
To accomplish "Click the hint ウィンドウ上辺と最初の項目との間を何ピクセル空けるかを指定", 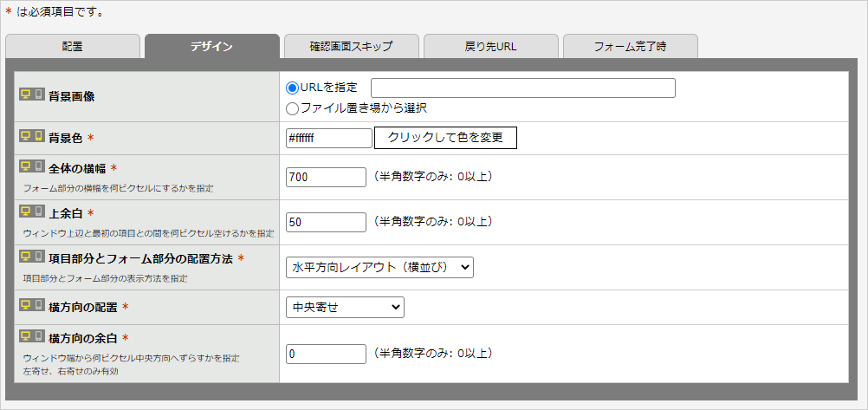I will click(148, 234).
